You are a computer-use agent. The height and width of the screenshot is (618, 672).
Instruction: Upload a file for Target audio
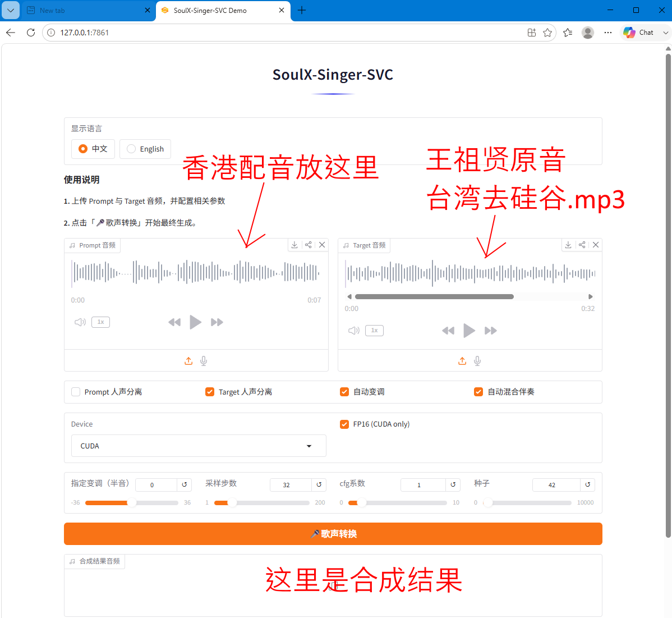pos(462,361)
